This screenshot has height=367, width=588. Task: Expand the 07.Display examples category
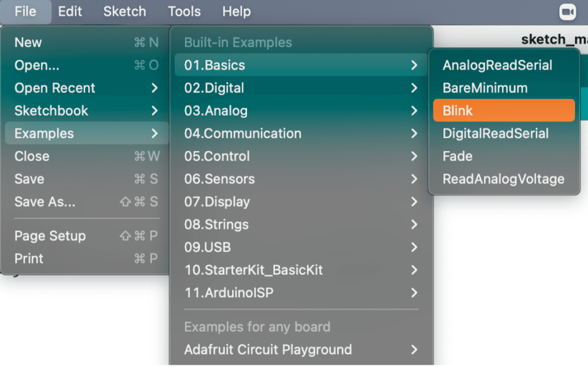tap(301, 202)
